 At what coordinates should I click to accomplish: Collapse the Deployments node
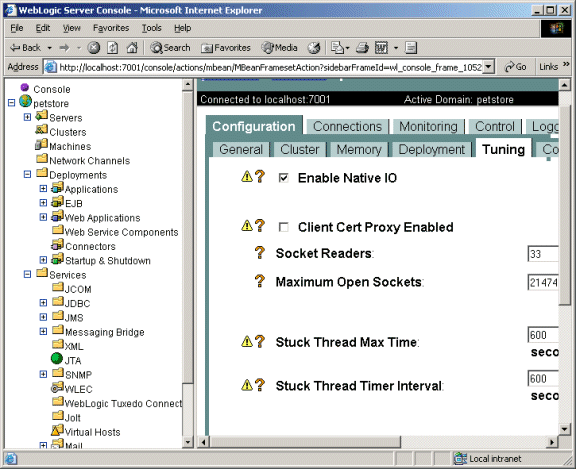click(x=27, y=174)
